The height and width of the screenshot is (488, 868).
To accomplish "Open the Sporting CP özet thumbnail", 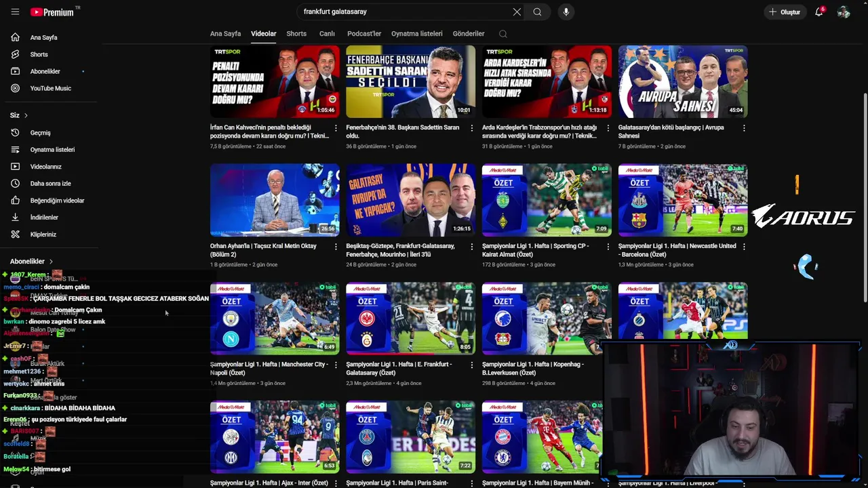I will tap(547, 200).
